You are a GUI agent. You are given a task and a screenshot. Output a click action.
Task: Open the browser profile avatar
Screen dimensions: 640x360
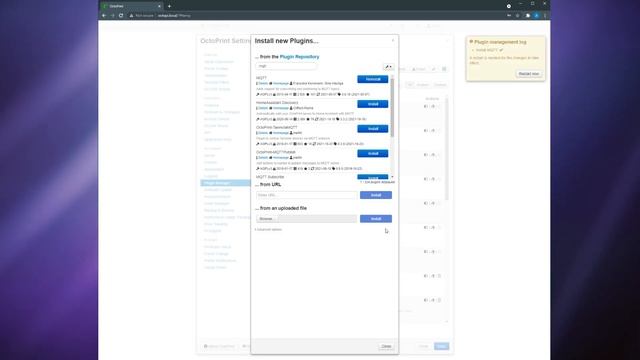click(x=536, y=16)
